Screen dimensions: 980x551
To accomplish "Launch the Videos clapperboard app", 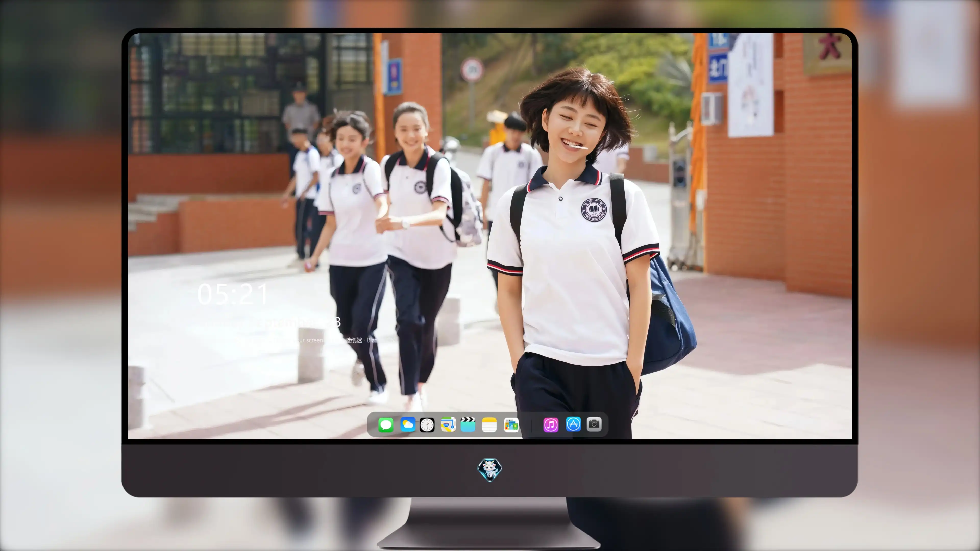I will coord(468,424).
